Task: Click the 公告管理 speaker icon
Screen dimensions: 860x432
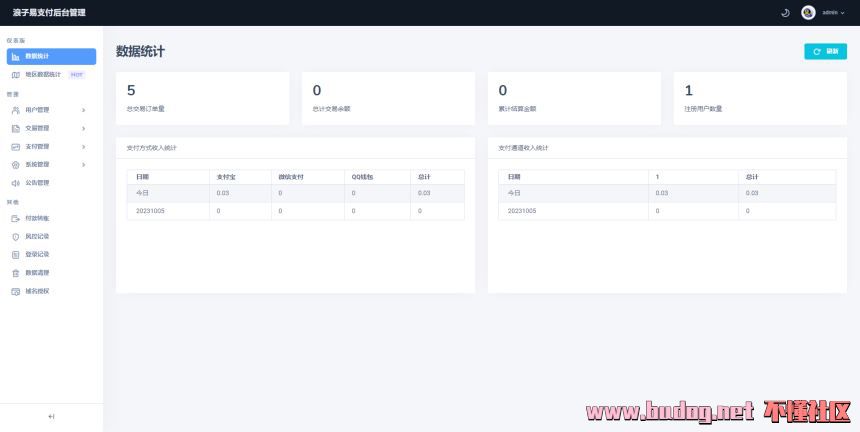Action: pos(15,182)
